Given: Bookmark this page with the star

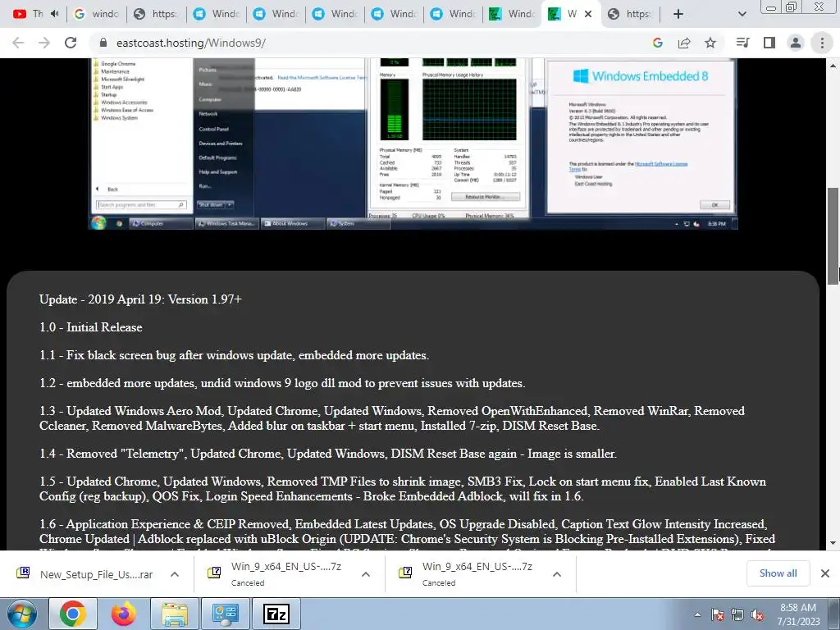Looking at the screenshot, I should (710, 43).
